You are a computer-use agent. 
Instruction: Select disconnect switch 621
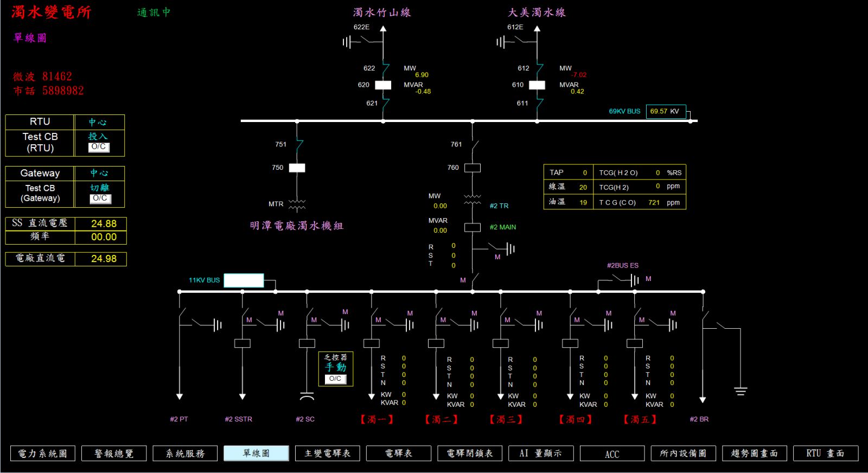pyautogui.click(x=385, y=104)
